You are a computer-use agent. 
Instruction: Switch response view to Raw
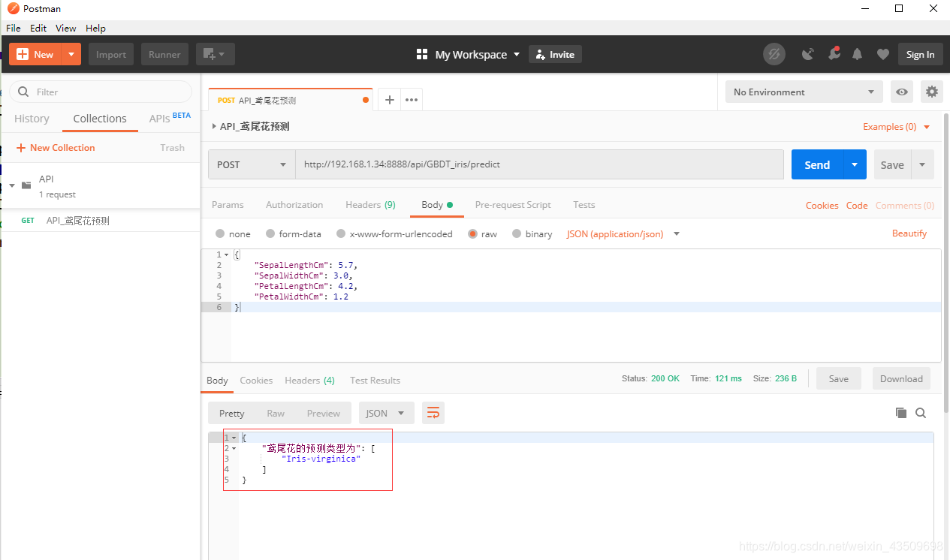(276, 414)
